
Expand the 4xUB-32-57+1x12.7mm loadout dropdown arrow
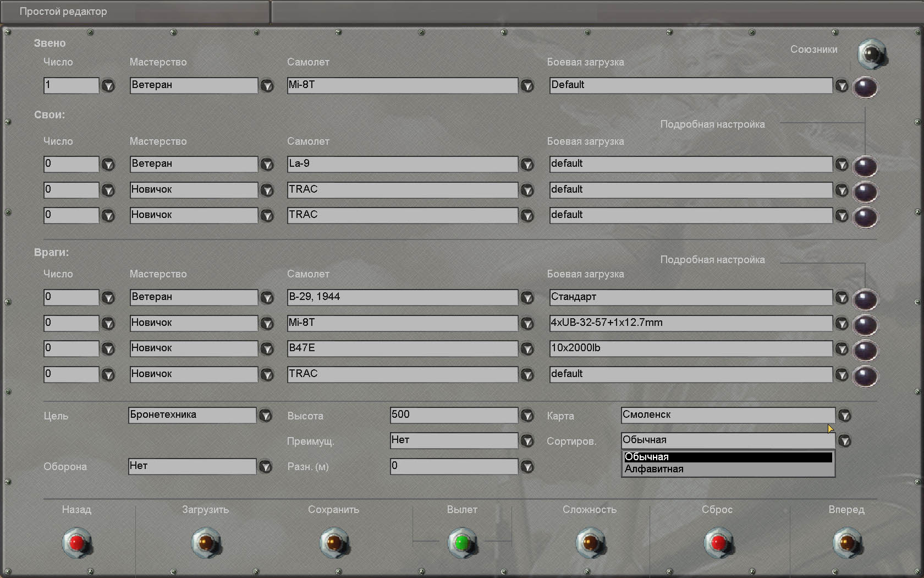pos(842,324)
